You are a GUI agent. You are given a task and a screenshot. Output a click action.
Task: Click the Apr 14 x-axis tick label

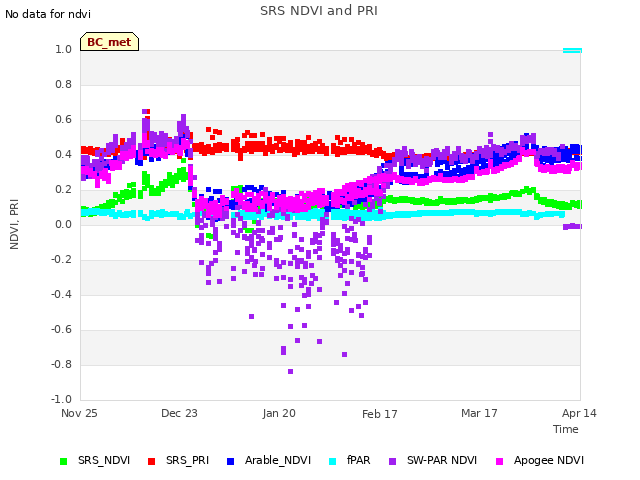pos(579,413)
